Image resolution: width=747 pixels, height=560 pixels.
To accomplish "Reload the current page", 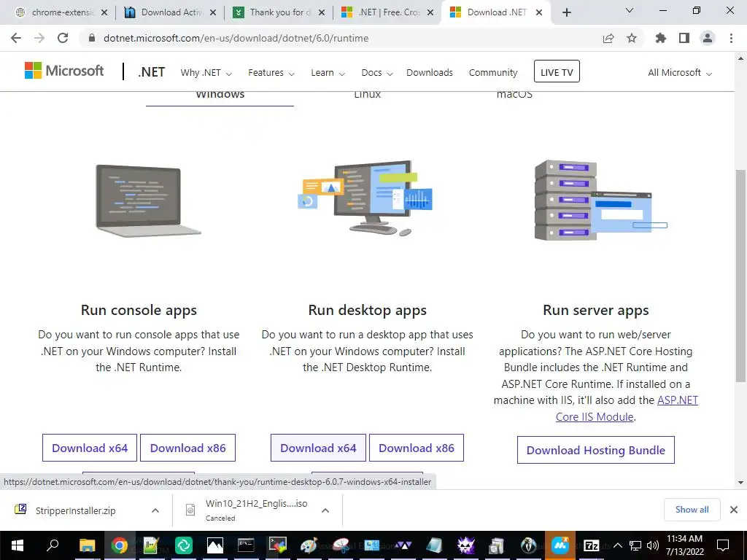I will (x=63, y=38).
